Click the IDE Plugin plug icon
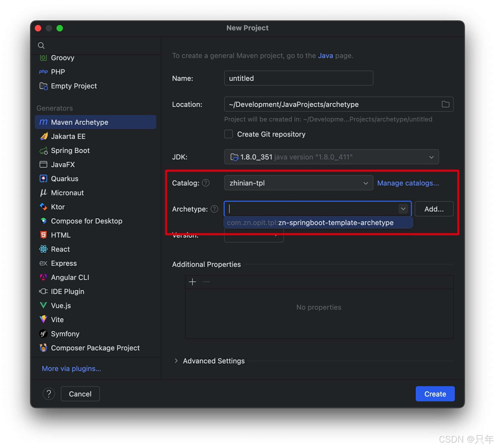The image size is (495, 448). coord(43,291)
